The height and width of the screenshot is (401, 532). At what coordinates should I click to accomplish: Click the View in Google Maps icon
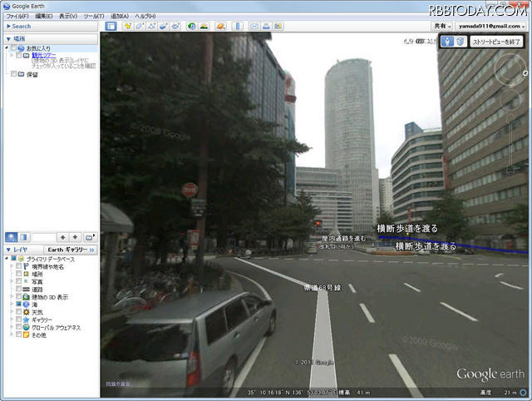278,26
